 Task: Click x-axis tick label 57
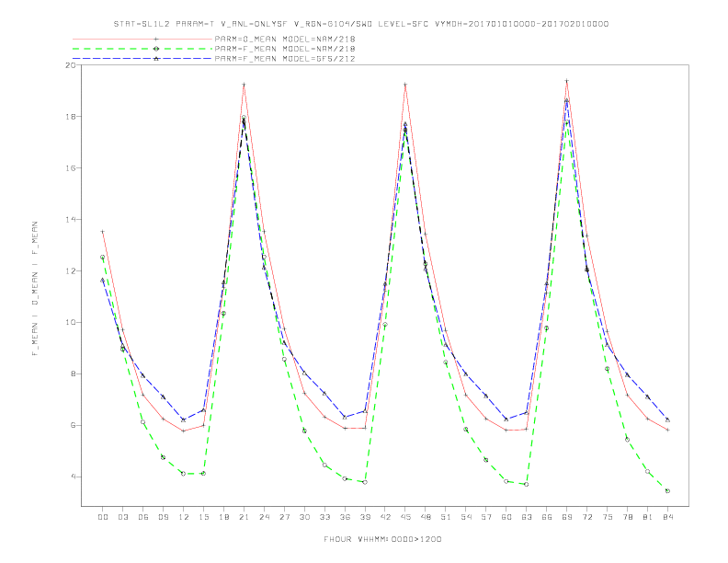pos(486,517)
